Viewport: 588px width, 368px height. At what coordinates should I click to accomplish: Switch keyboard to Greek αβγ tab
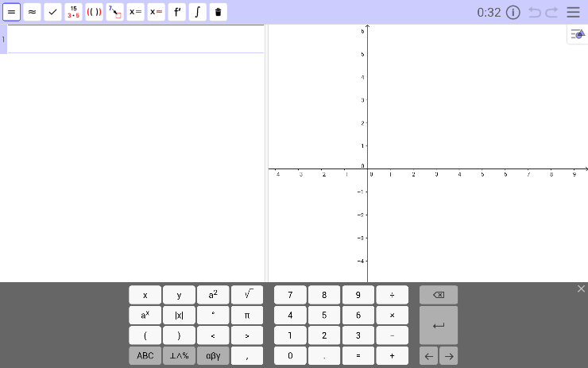click(x=213, y=355)
